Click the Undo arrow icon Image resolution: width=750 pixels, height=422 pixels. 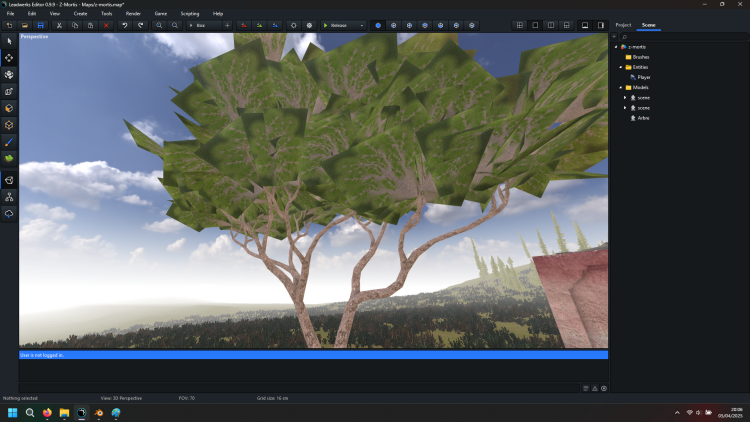pyautogui.click(x=125, y=25)
